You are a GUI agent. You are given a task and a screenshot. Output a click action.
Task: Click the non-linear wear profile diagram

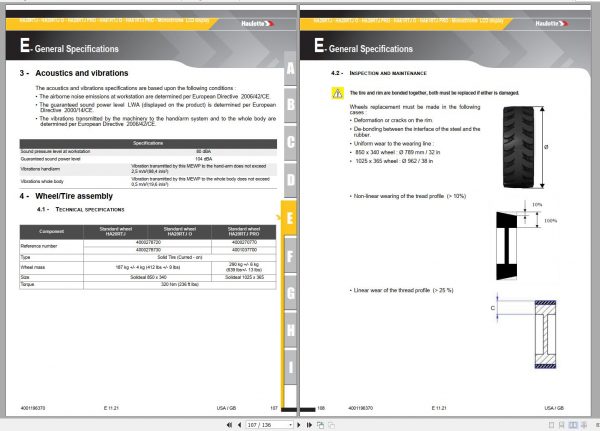[x=507, y=246]
